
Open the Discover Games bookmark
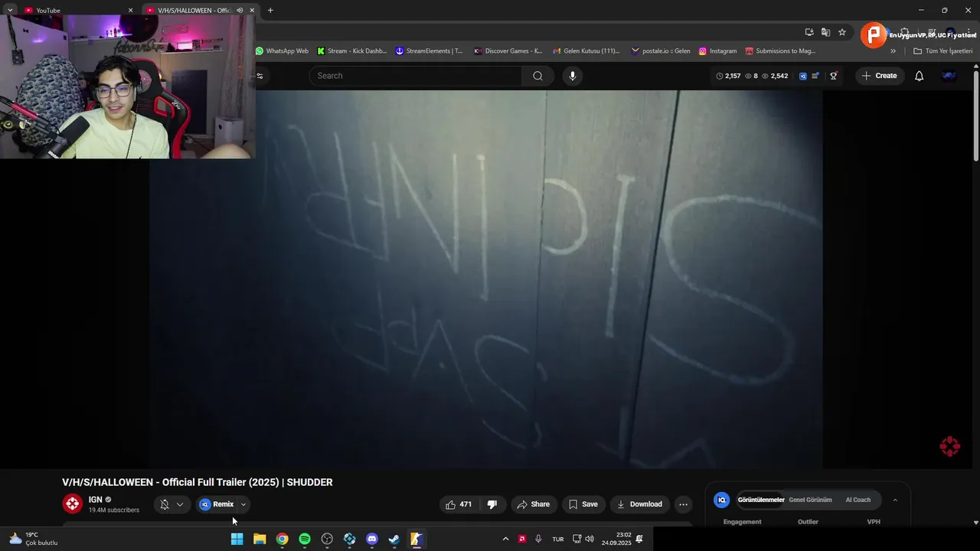tap(508, 51)
